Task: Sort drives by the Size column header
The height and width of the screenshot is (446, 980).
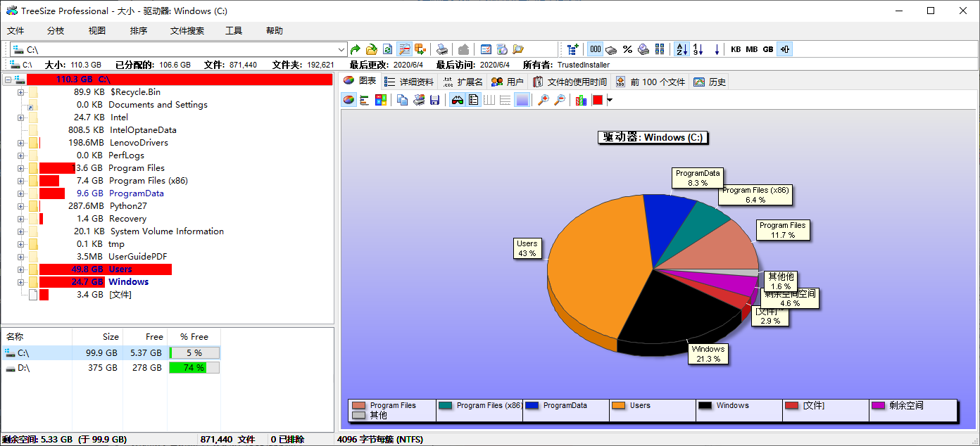Action: [x=98, y=337]
